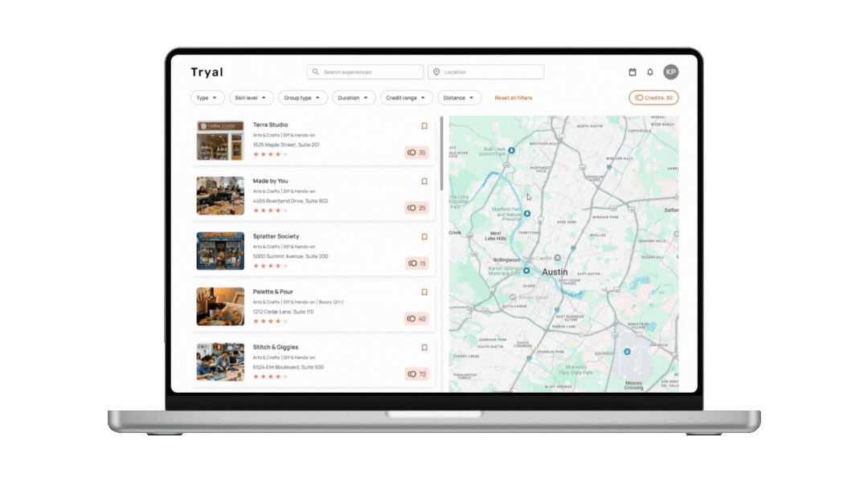Click the credits badge showing 35 on Terra Studio

click(x=416, y=153)
